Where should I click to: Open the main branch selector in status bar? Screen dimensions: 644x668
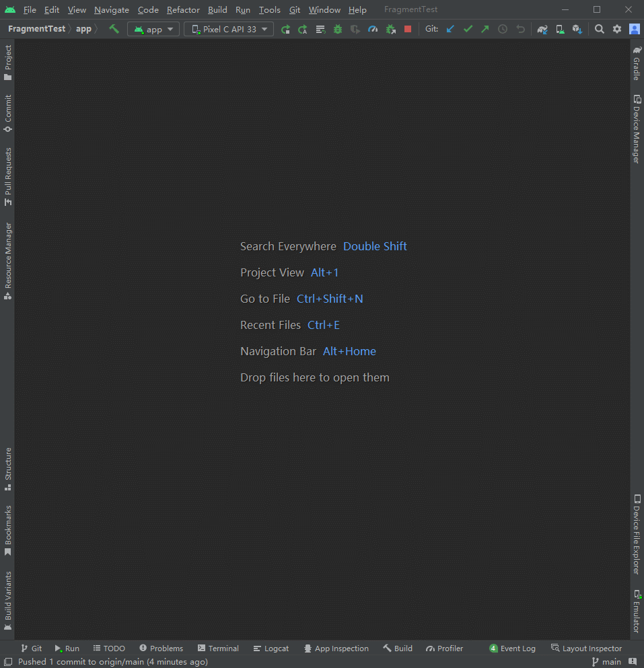[x=606, y=662]
